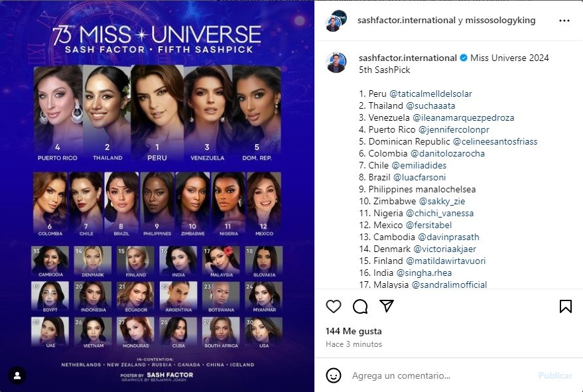Viewport: 583px width, 392px height.
Task: Open @jennifercolonpr Puerto Rico mention
Action: (454, 129)
